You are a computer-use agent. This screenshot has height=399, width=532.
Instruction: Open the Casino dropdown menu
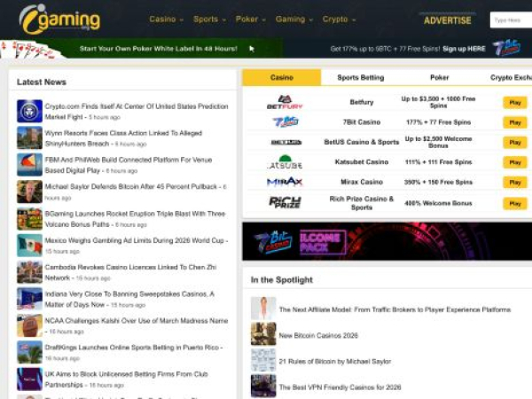click(x=167, y=20)
